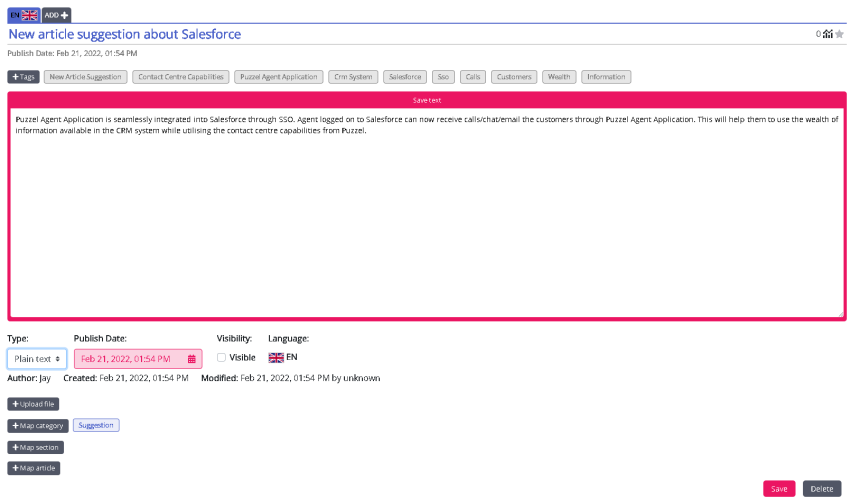Select the Crm System tag

(353, 77)
